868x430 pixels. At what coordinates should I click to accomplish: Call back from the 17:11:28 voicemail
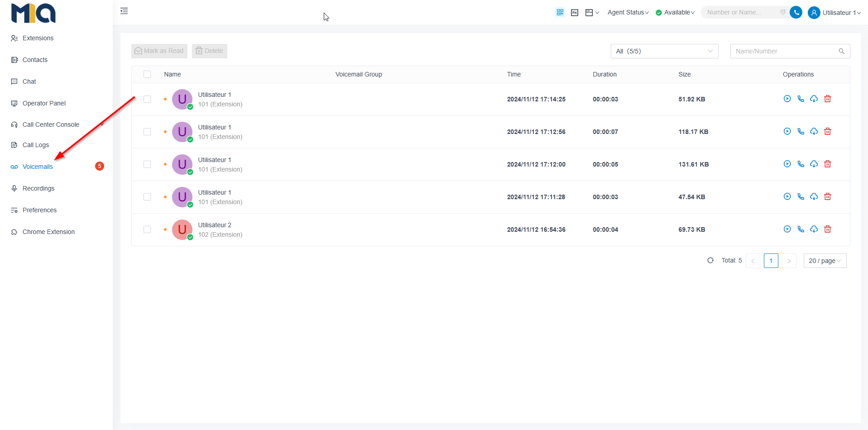801,196
